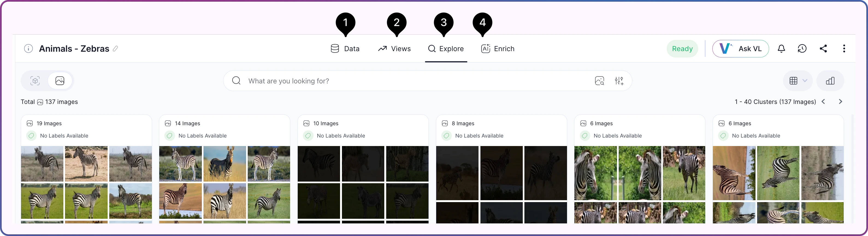Go to previous clusters page
868x236 pixels.
point(823,101)
